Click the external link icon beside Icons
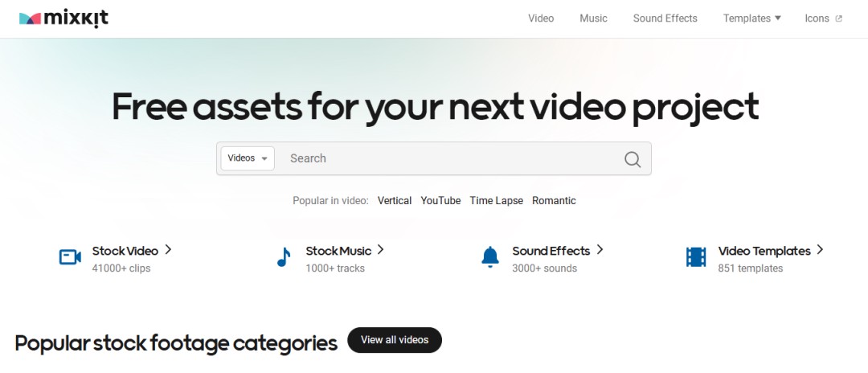The height and width of the screenshot is (373, 868). click(x=838, y=18)
